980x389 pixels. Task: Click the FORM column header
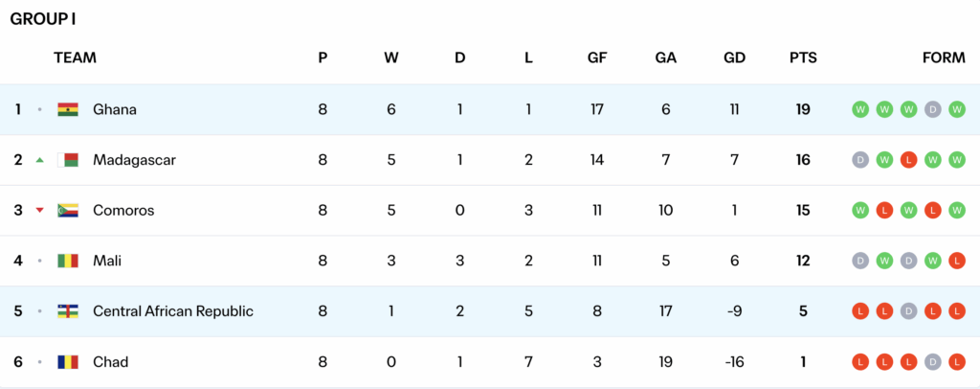point(944,57)
